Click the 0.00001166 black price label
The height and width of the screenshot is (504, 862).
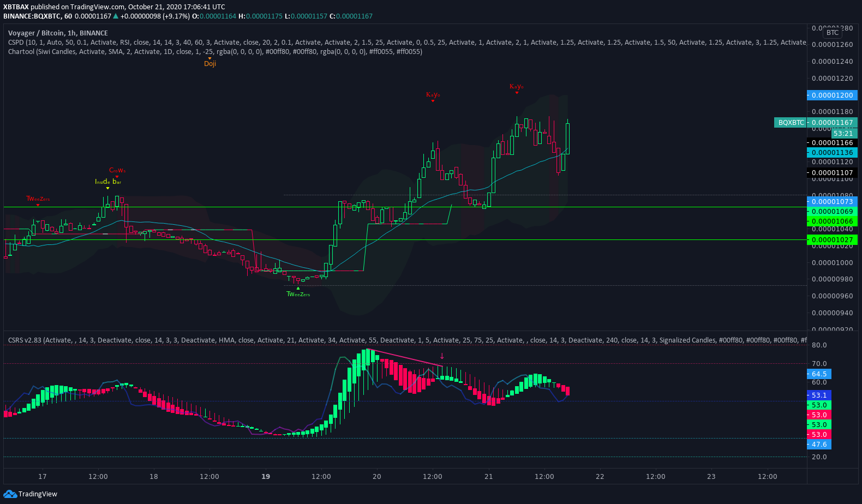[x=832, y=143]
